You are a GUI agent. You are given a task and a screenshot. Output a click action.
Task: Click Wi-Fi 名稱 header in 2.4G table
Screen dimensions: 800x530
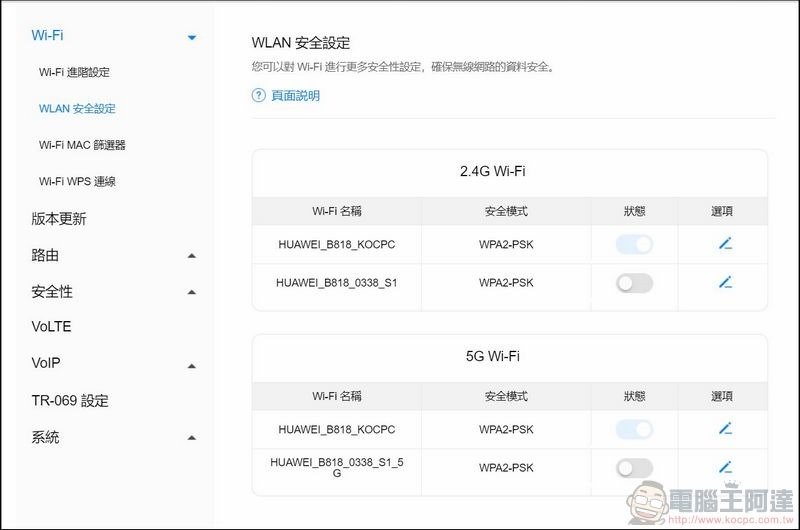337,211
